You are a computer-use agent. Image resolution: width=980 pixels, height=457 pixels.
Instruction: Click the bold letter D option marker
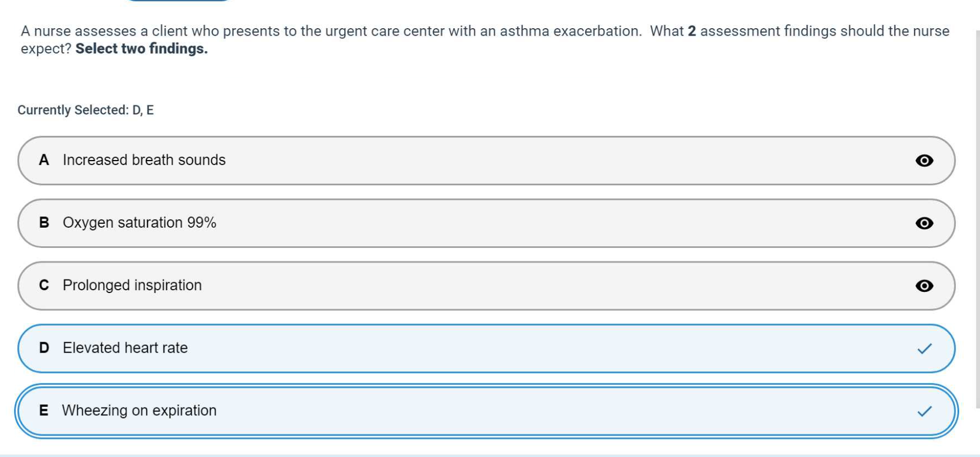click(44, 348)
